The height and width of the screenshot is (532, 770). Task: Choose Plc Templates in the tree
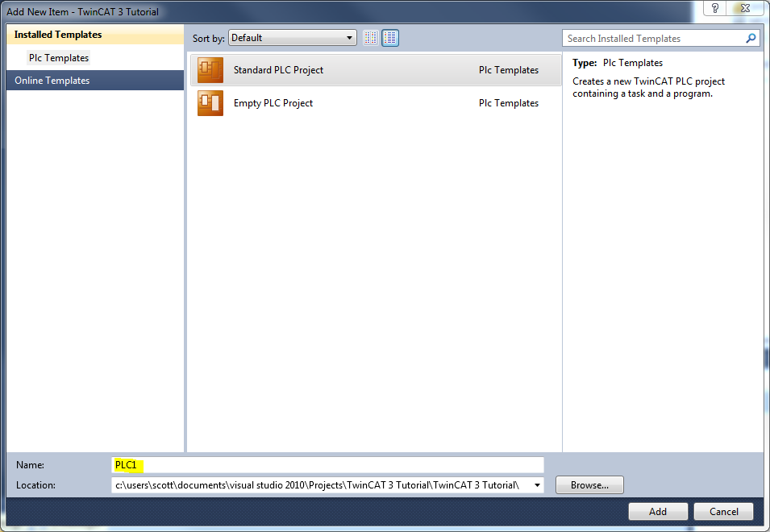(59, 58)
